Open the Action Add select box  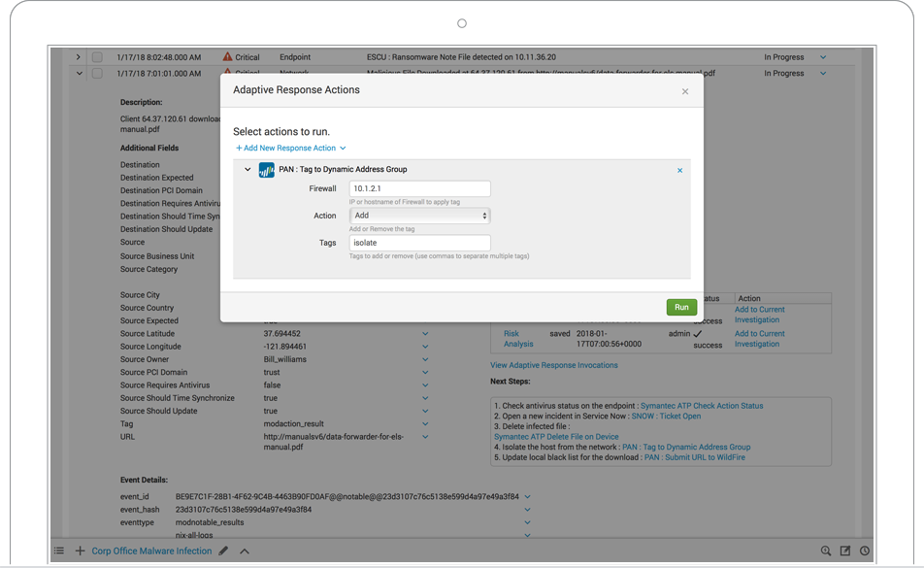(419, 216)
